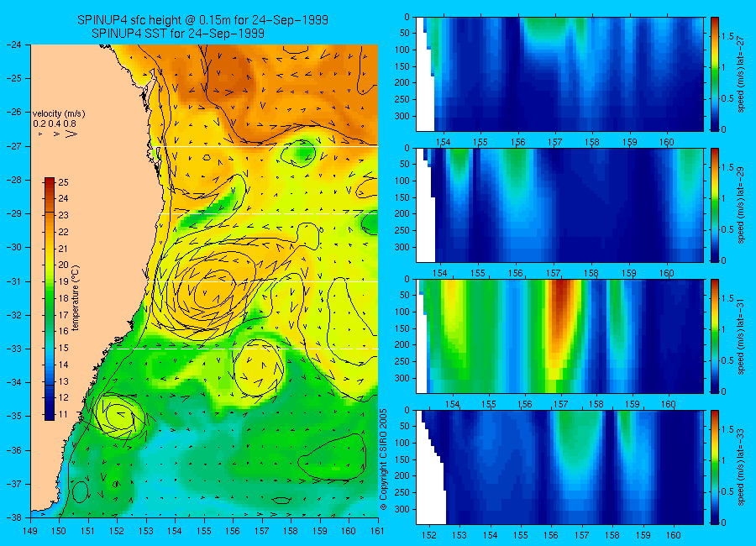Open the lat=-31 speed section panel

559,336
